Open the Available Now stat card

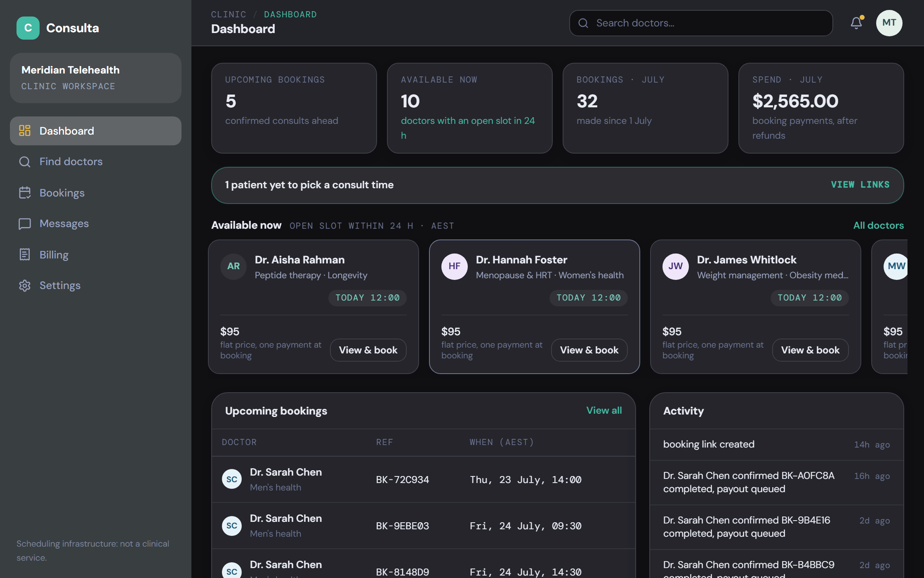(470, 108)
